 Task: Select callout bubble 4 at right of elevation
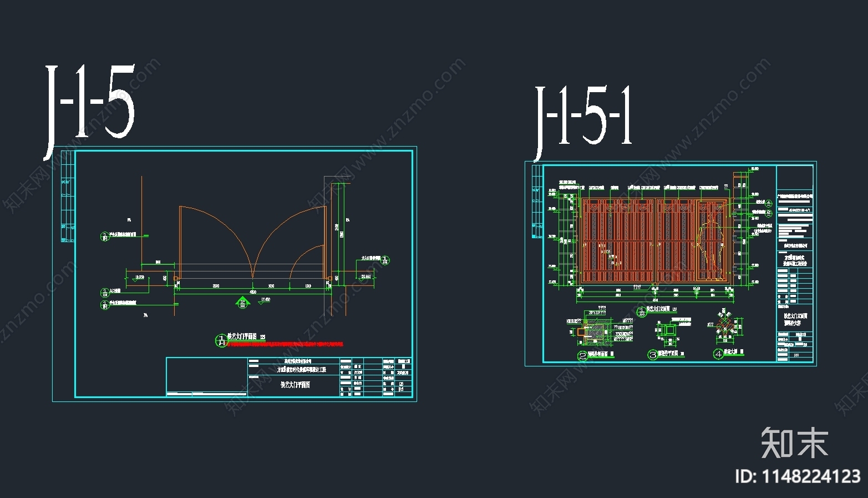click(x=769, y=204)
